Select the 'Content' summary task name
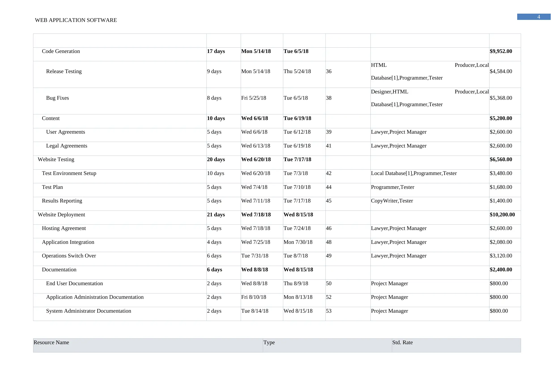 click(x=51, y=118)
